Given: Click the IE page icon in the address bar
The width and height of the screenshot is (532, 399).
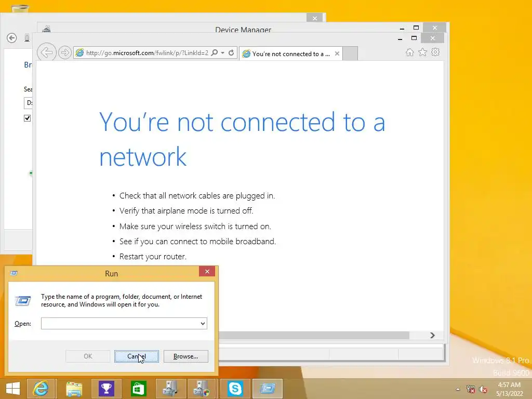Looking at the screenshot, I should point(79,53).
